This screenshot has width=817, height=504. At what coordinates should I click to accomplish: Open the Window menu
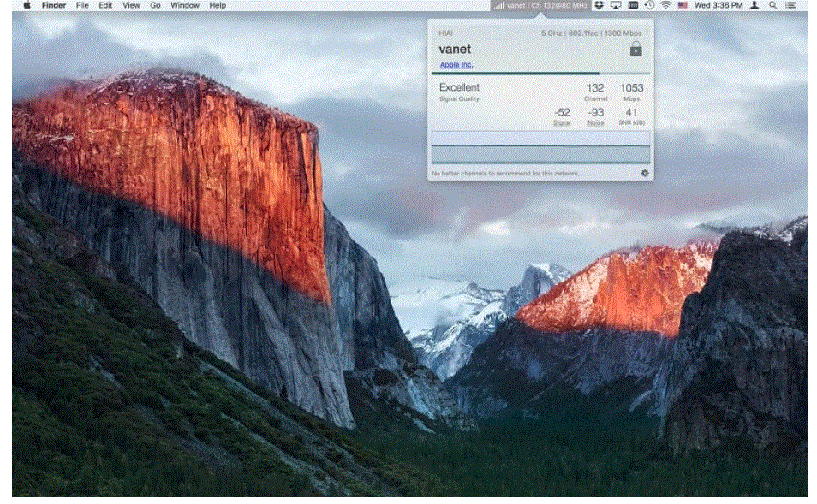coord(185,5)
